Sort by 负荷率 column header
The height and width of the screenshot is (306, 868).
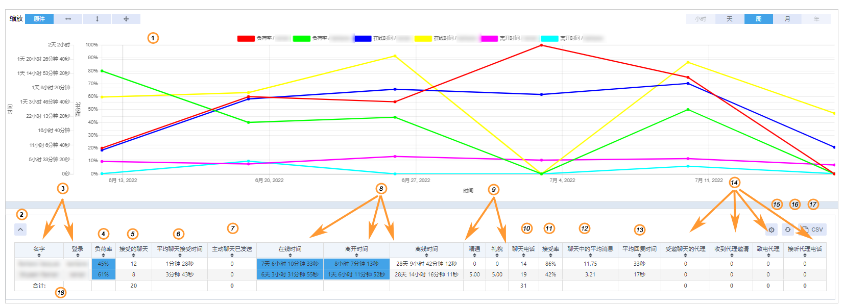pyautogui.click(x=103, y=250)
